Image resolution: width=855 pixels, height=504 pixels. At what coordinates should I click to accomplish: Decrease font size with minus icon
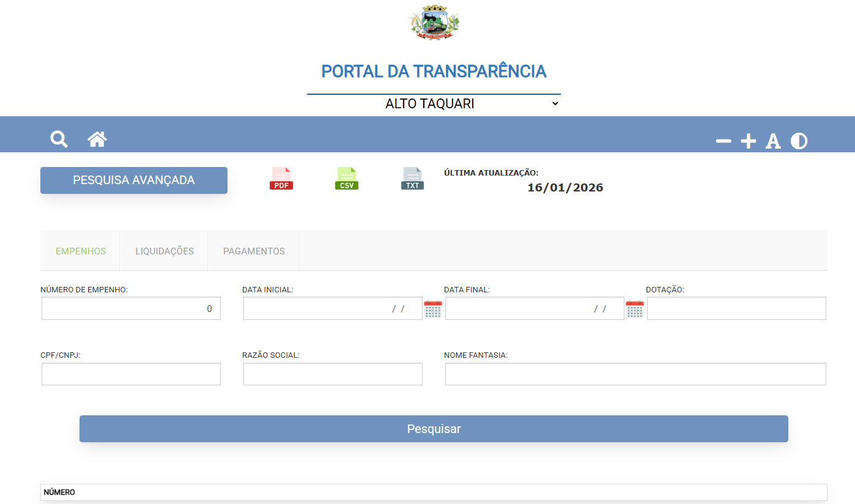tap(724, 141)
